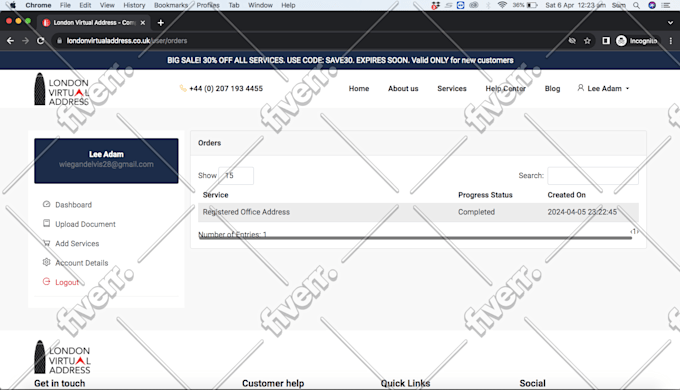Click the Wi-Fi icon in the menu bar
Viewport: 680px width, 390px height.
(x=502, y=5)
